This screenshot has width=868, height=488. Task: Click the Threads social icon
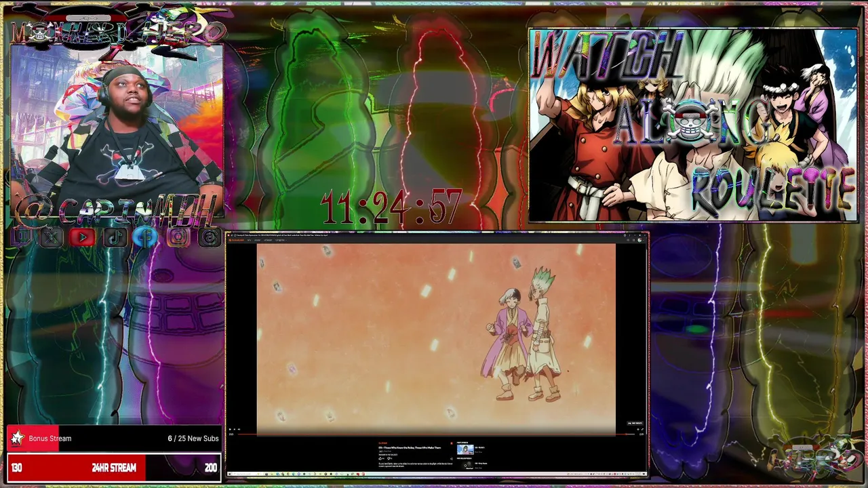click(x=210, y=237)
